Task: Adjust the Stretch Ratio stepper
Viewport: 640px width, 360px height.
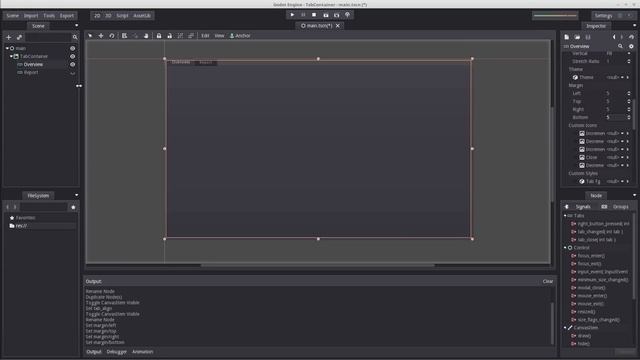Action: [x=629, y=61]
